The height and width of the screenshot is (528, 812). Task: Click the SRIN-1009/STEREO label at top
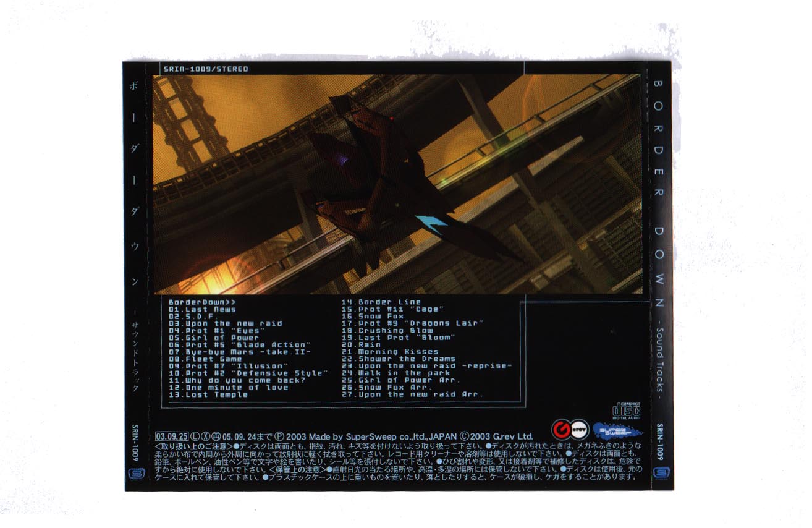203,69
